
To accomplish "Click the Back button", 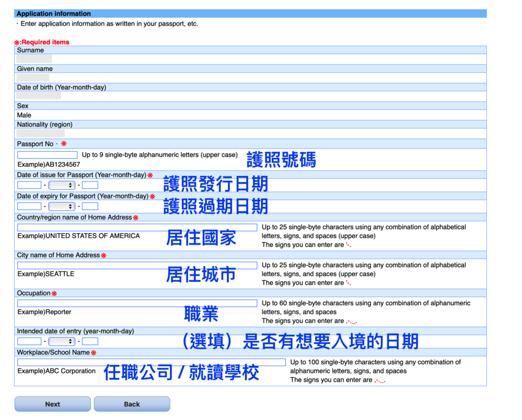I will point(132,404).
